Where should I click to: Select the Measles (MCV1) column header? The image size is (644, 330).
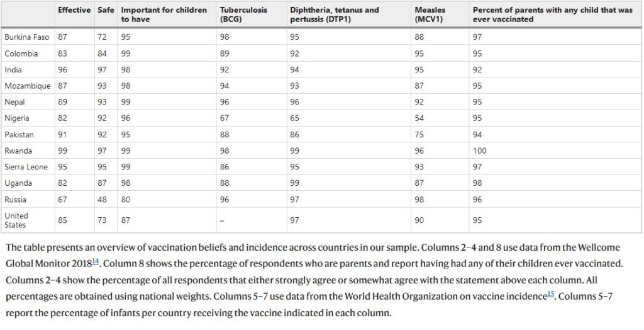(430, 14)
